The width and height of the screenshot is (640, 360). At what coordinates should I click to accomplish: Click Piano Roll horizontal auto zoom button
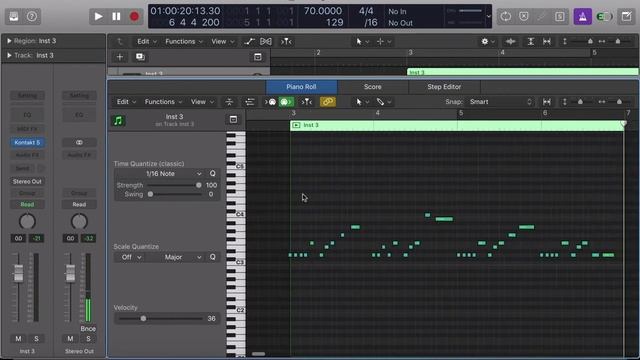click(x=547, y=102)
